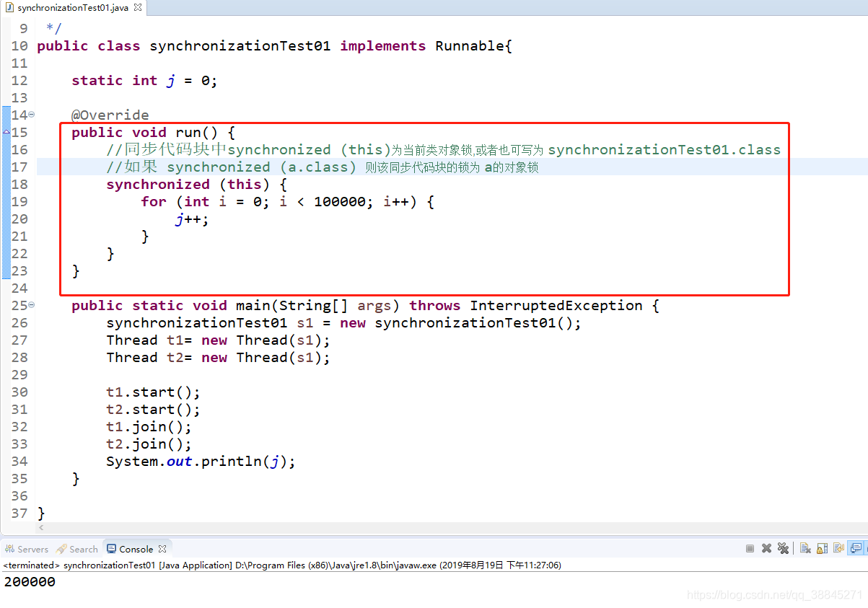Click 'System.out.println(j);' on line 34

(201, 462)
